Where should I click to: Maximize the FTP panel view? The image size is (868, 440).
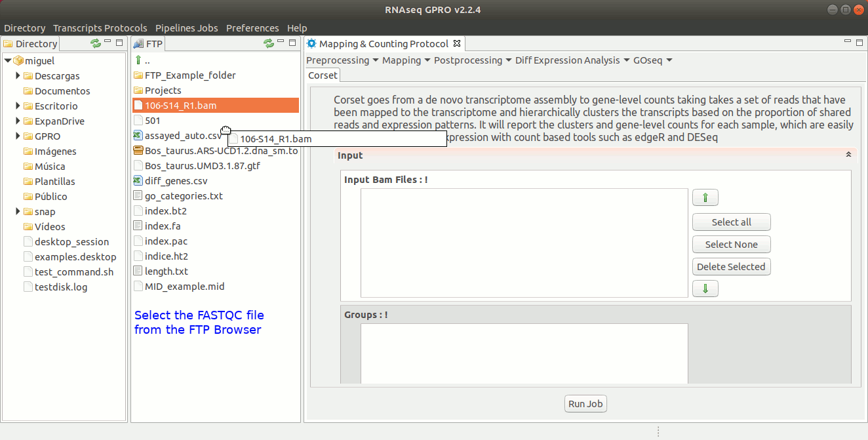[292, 43]
